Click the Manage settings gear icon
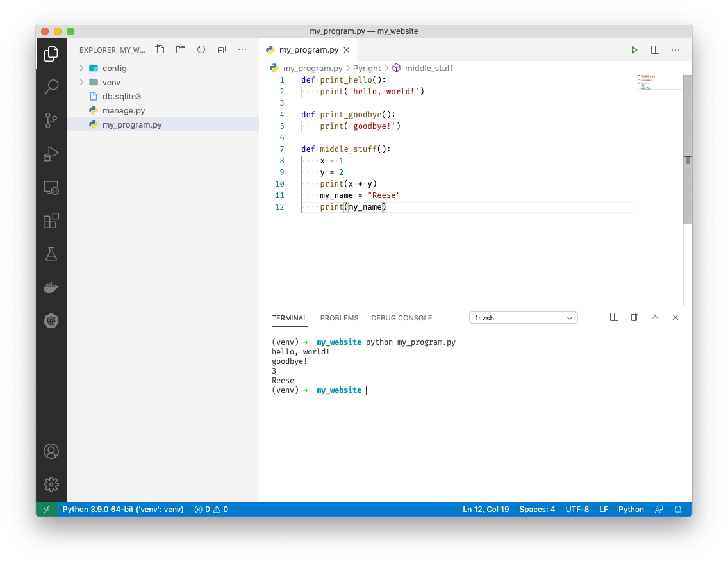Screen dimensions: 728x564 tap(51, 485)
